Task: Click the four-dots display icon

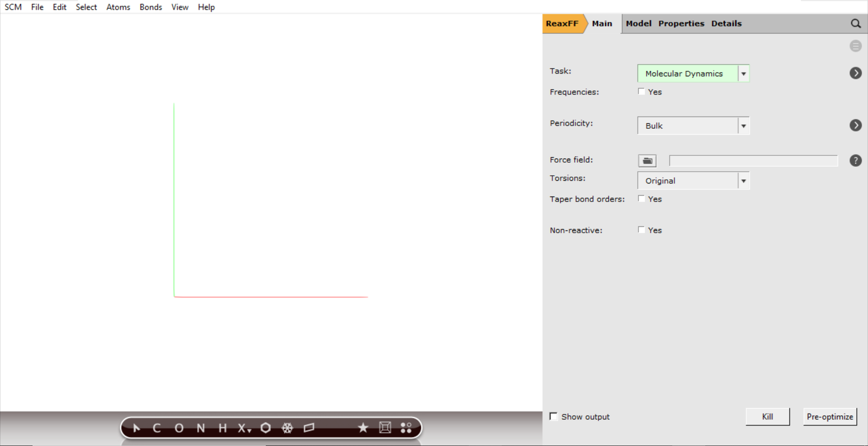Action: point(406,427)
